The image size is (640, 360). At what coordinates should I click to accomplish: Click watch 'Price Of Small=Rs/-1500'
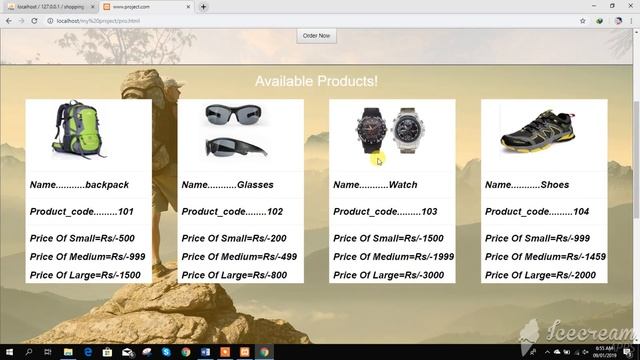pos(388,238)
